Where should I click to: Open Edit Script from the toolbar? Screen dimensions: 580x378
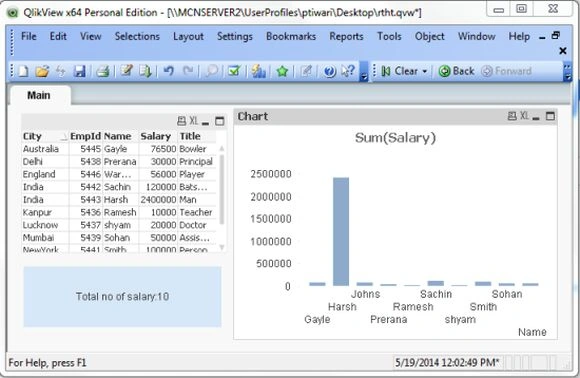point(127,71)
